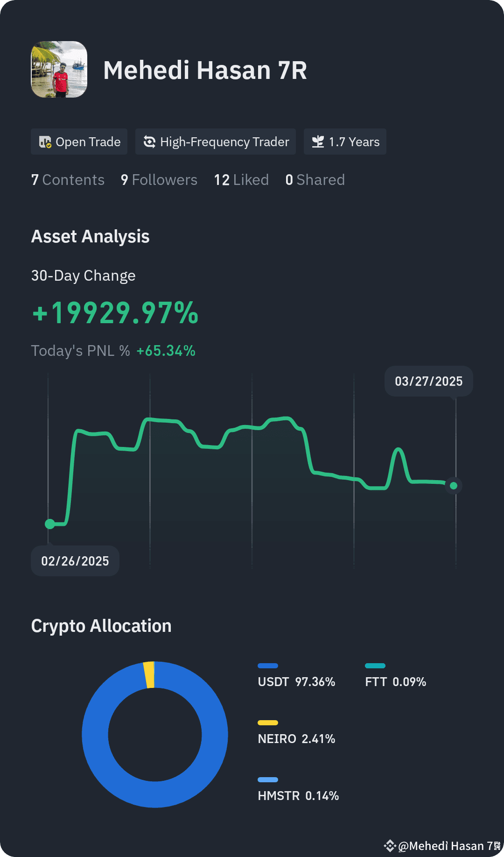Click the Binance logo in the watermark

click(390, 846)
